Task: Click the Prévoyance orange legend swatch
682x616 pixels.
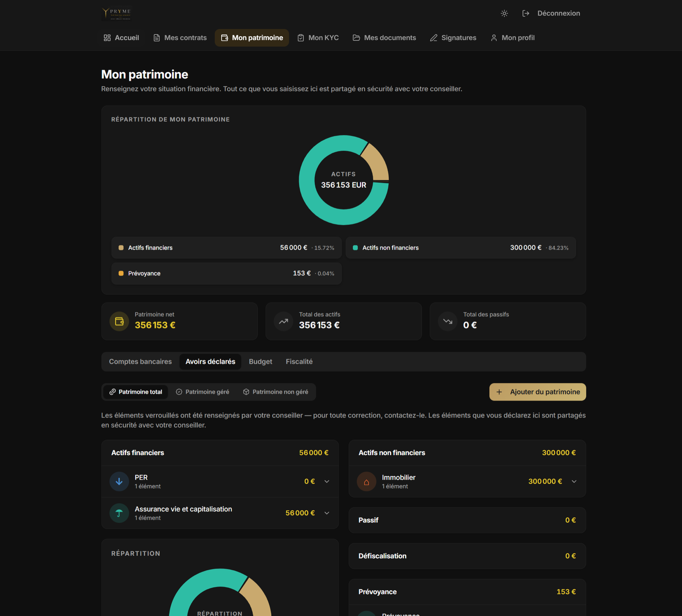Action: 121,273
